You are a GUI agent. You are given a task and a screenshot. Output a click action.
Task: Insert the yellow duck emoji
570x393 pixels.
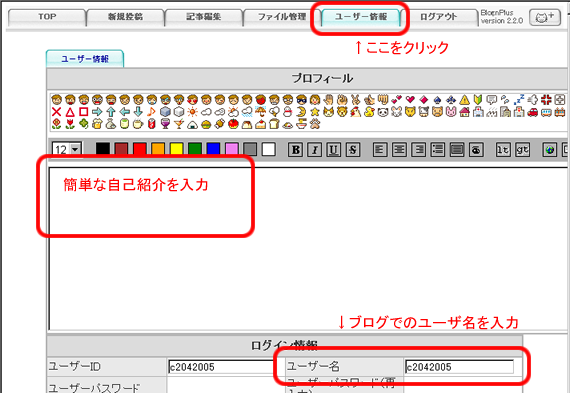coord(369,112)
